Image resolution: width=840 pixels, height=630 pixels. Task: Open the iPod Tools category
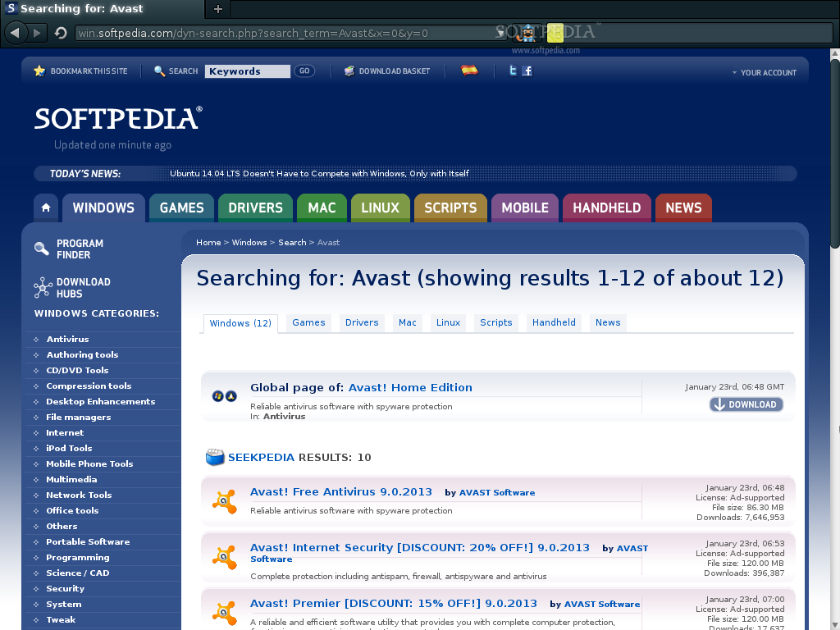(x=69, y=449)
